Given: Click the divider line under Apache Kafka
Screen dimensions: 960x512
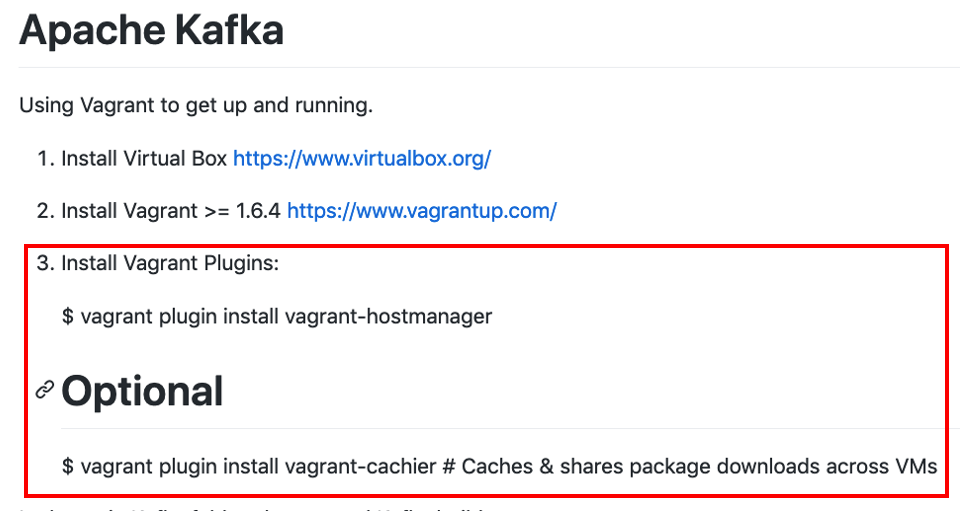Looking at the screenshot, I should point(489,67).
